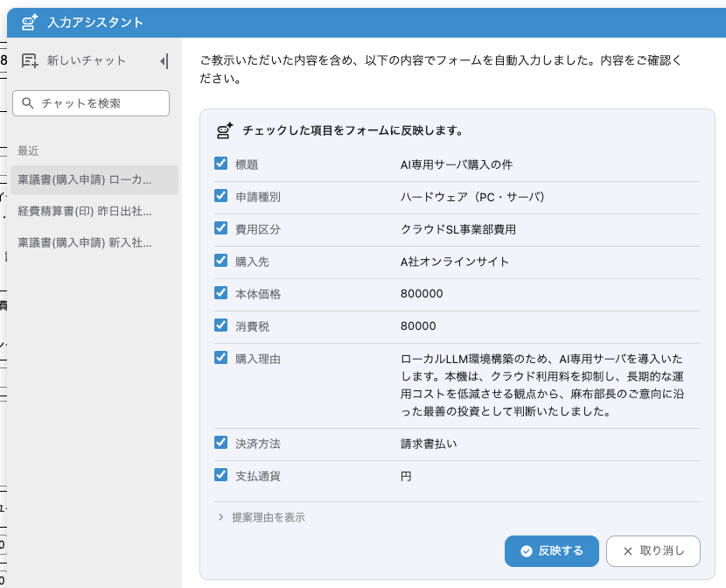Screen dimensions: 726x588
Task: Click the 購入理由 field label
Action: pyautogui.click(x=258, y=360)
